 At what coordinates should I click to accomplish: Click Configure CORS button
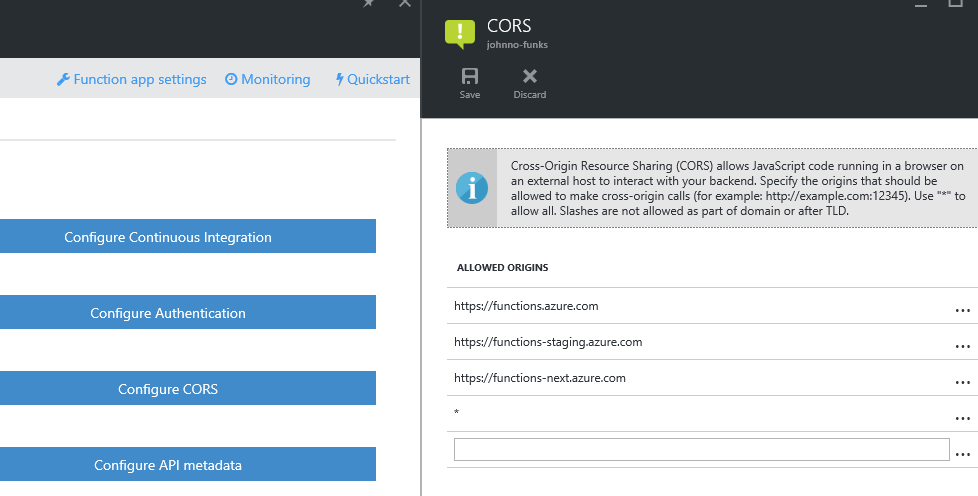click(x=168, y=389)
